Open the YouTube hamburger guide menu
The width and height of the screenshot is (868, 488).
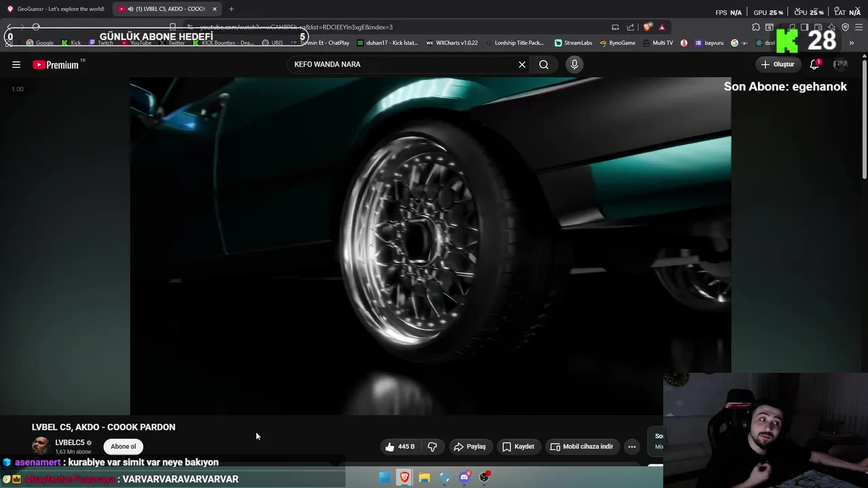pos(16,64)
